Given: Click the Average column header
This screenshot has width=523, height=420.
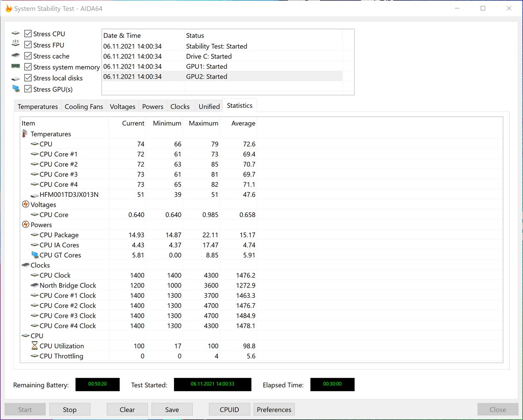Looking at the screenshot, I should click(238, 123).
